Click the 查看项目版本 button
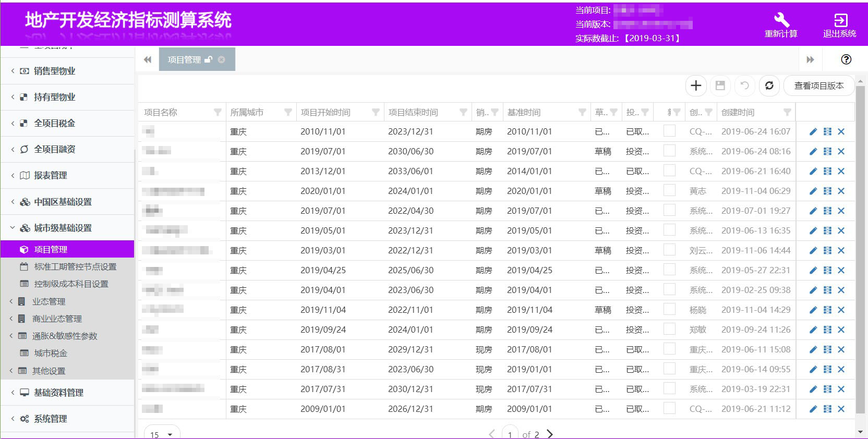The image size is (868, 439). pyautogui.click(x=818, y=86)
